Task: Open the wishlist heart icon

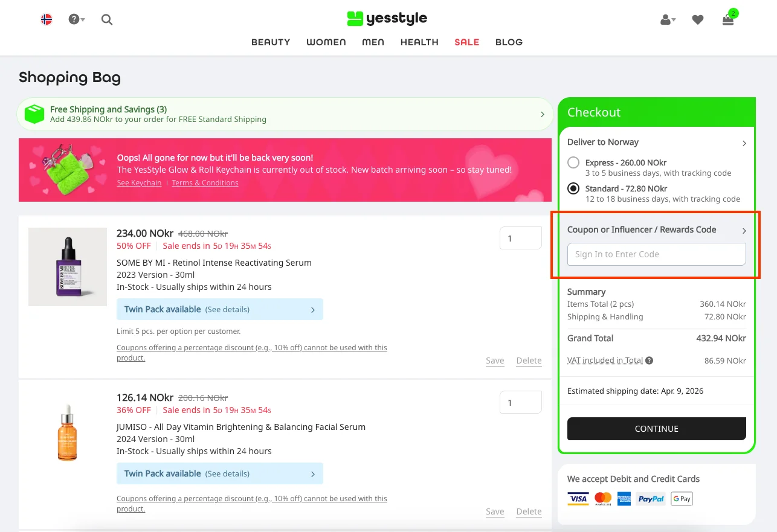Action: click(x=698, y=20)
